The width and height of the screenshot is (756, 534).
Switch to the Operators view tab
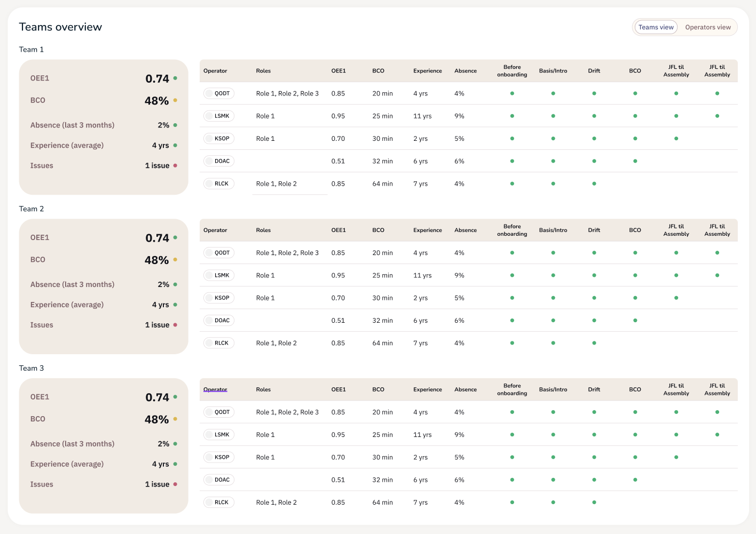(x=708, y=27)
